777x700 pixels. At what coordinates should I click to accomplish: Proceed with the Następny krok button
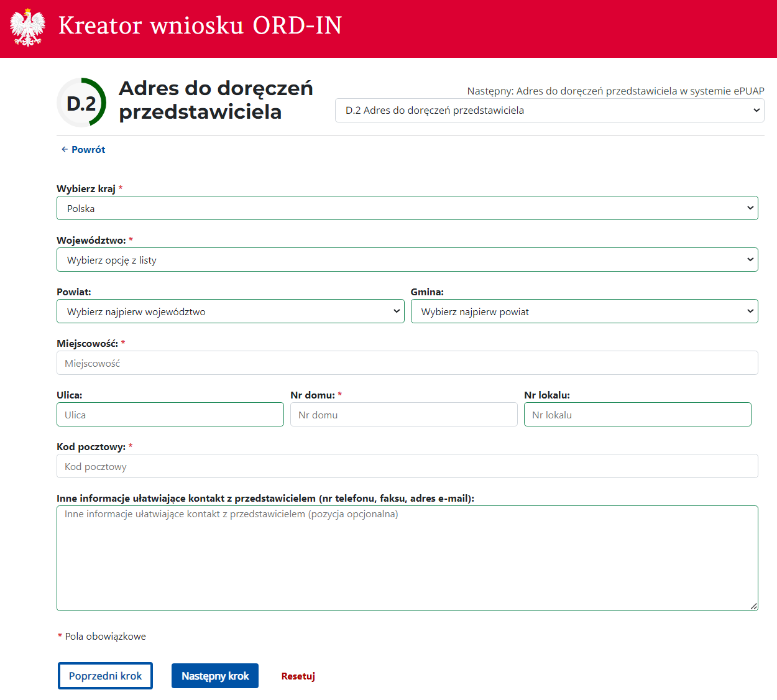pyautogui.click(x=214, y=676)
